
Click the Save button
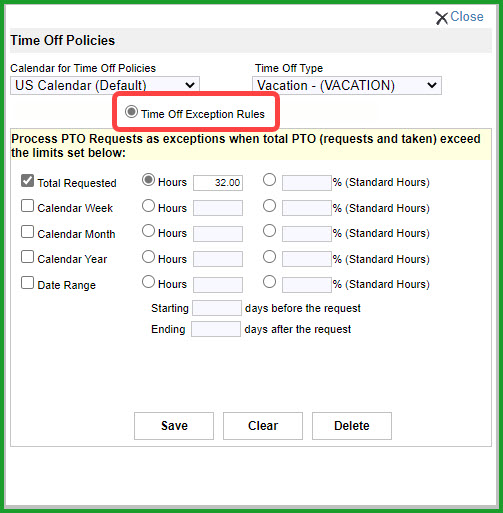tap(174, 426)
